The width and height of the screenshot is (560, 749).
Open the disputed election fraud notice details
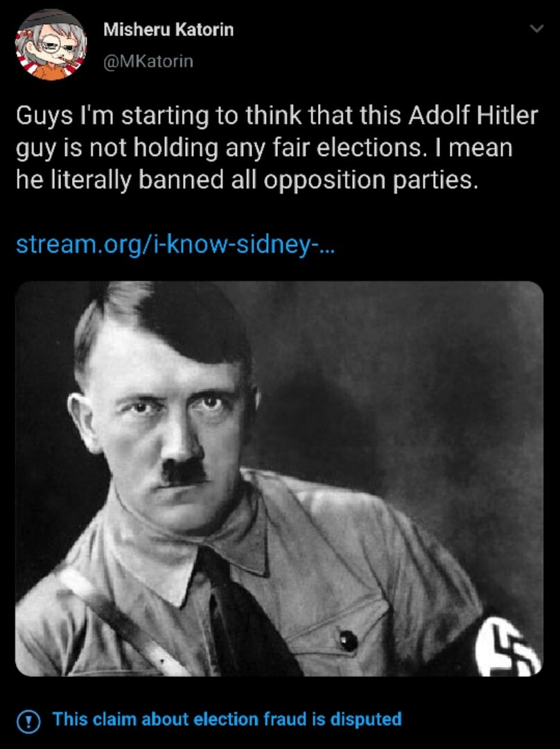coord(227,719)
